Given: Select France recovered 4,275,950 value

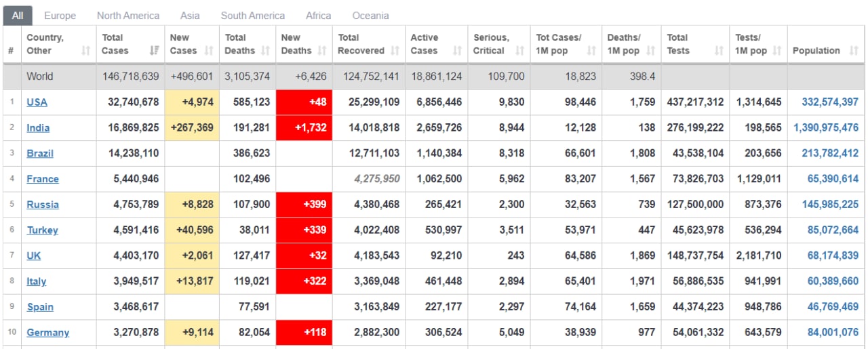Looking at the screenshot, I should (376, 180).
